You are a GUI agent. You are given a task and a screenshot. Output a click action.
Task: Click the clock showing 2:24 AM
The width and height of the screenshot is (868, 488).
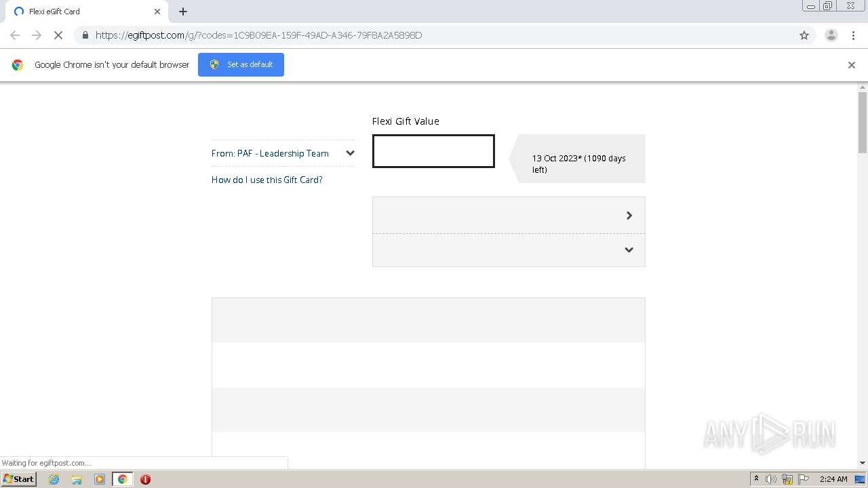[x=833, y=479]
